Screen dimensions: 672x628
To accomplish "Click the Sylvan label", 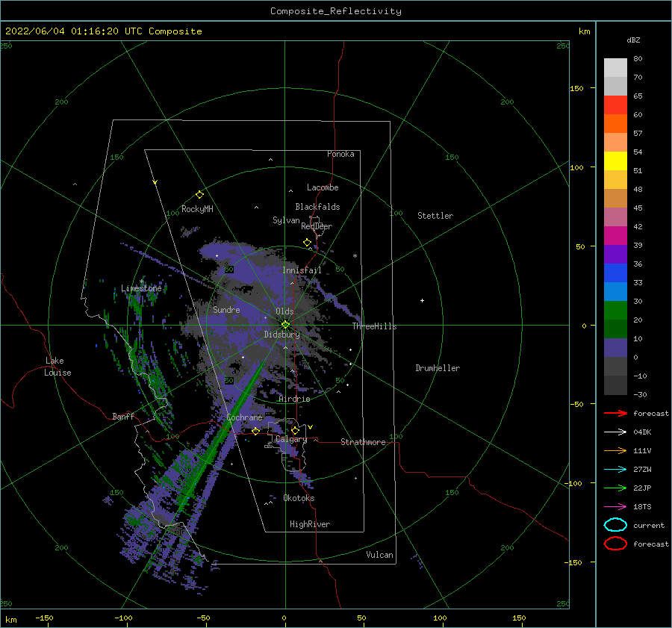I will [x=286, y=220].
